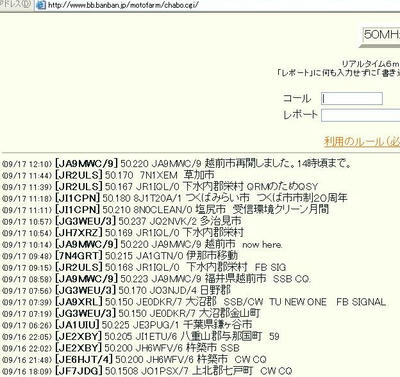Select the JG3WEU/3 entry for JO3NJD/4 日野郡
The image size is (400, 377).
[x=116, y=290]
